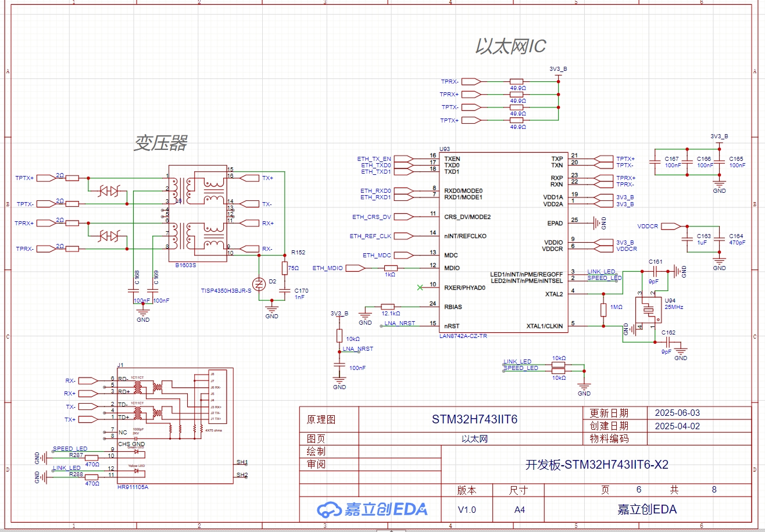Click the A4 sheet size cell
Image resolution: width=765 pixels, height=532 pixels.
tap(519, 510)
